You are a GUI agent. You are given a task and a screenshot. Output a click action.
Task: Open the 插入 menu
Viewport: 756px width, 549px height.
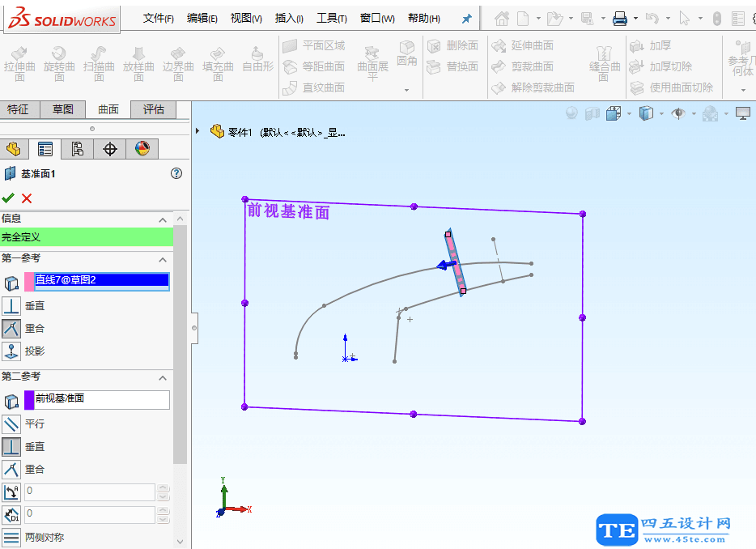288,17
